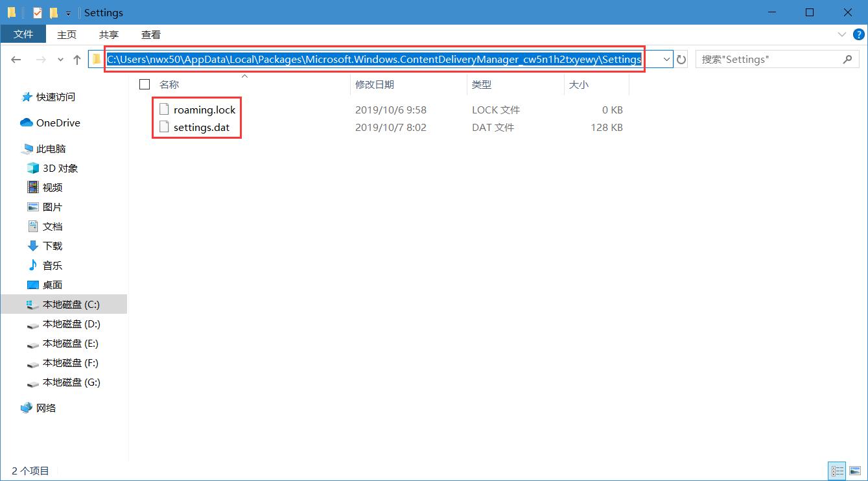Open the help question mark icon
The image size is (868, 481).
(x=858, y=34)
